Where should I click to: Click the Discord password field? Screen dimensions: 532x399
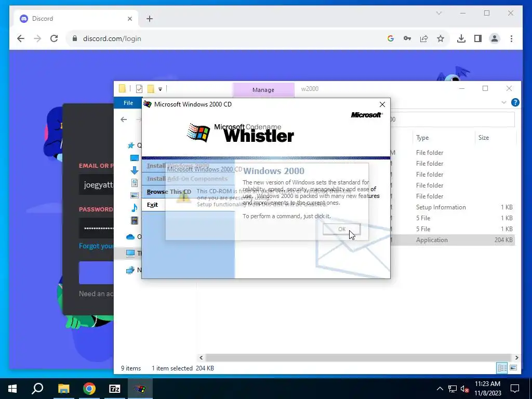coord(96,228)
